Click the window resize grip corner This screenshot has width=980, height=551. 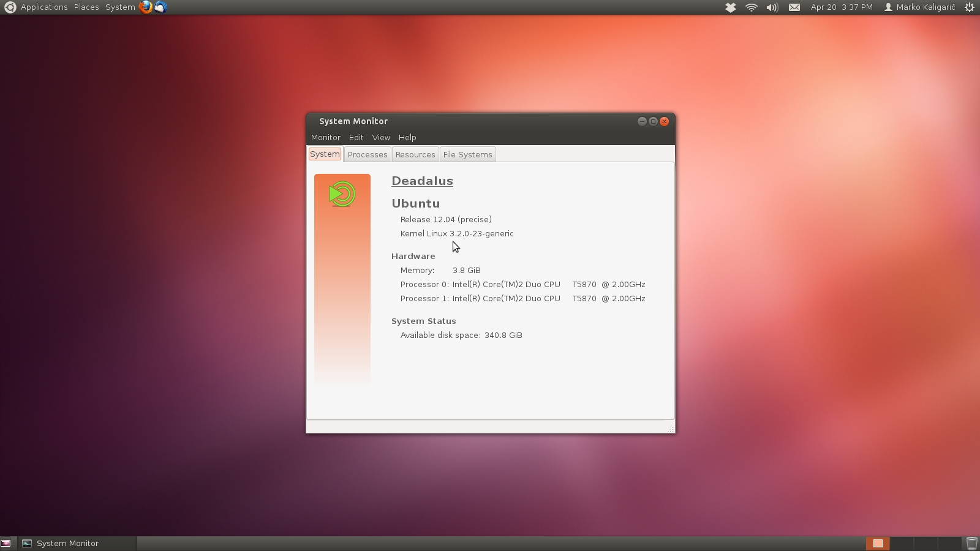(671, 429)
